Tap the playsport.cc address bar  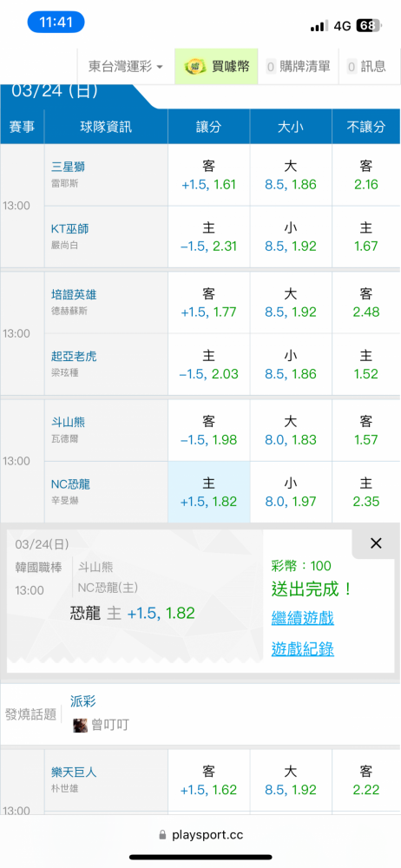[200, 834]
